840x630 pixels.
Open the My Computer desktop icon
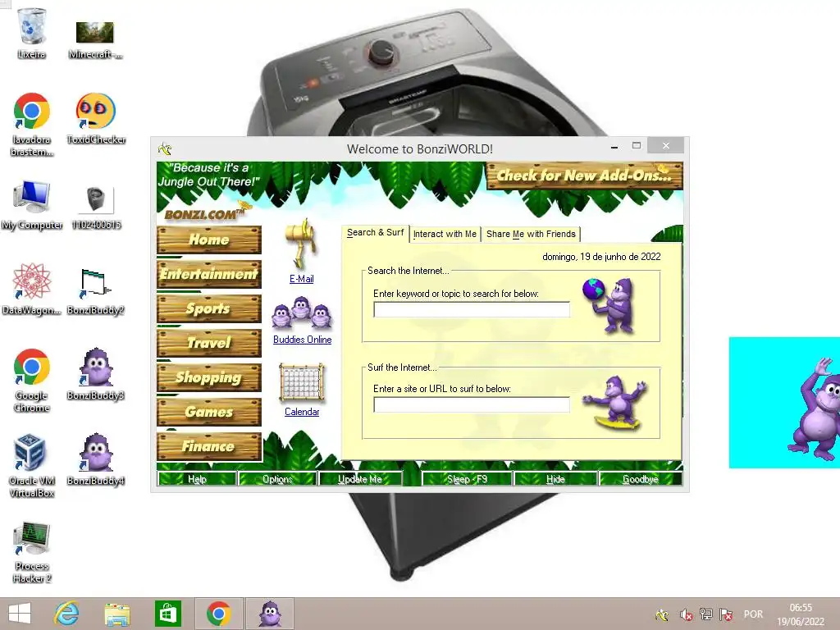click(32, 197)
